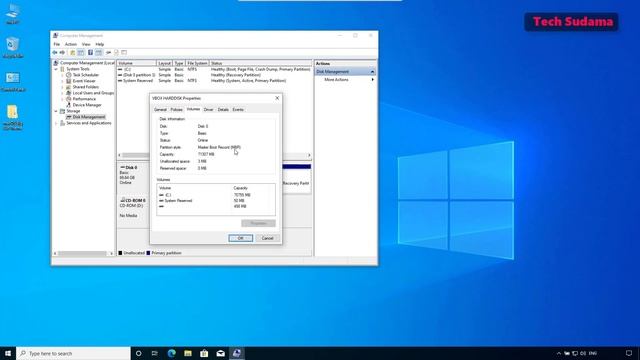Open Mail app from the taskbar
This screenshot has height=360, width=640.
click(x=220, y=353)
